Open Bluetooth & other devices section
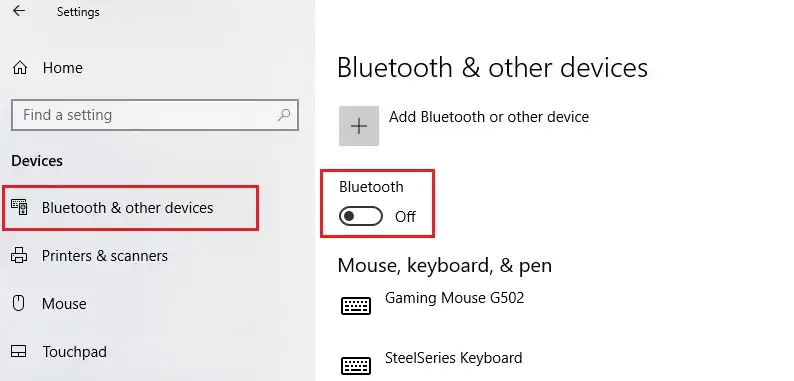Screen dimensions: 794x381 (x=131, y=208)
